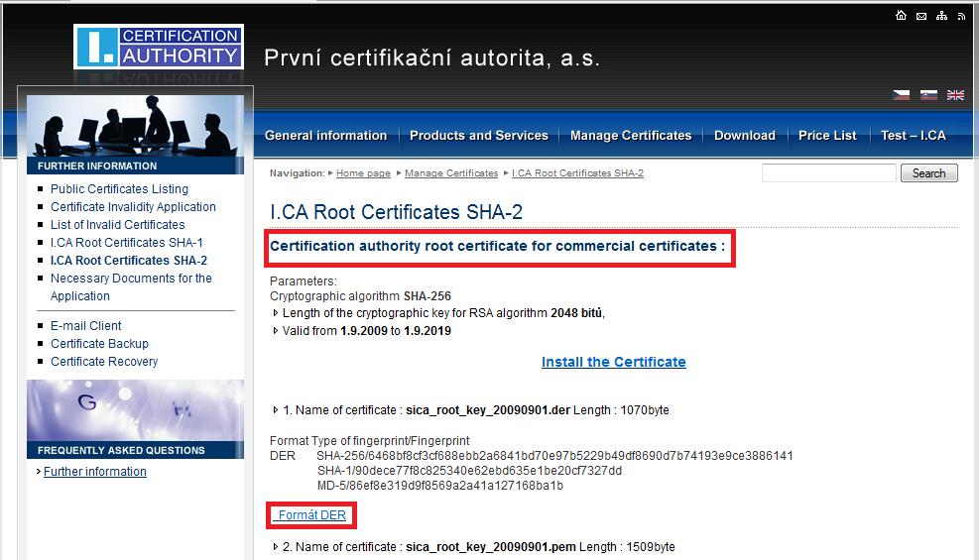Viewport: 979px width, 560px height.
Task: Click the I.CA Root Certificates SHA-2 page heading
Action: coord(396,212)
